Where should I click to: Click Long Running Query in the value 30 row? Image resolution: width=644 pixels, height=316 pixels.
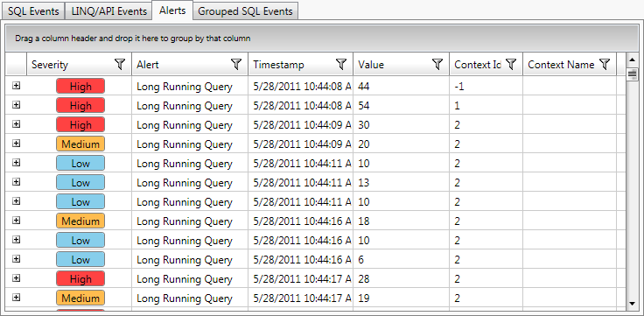click(x=185, y=125)
